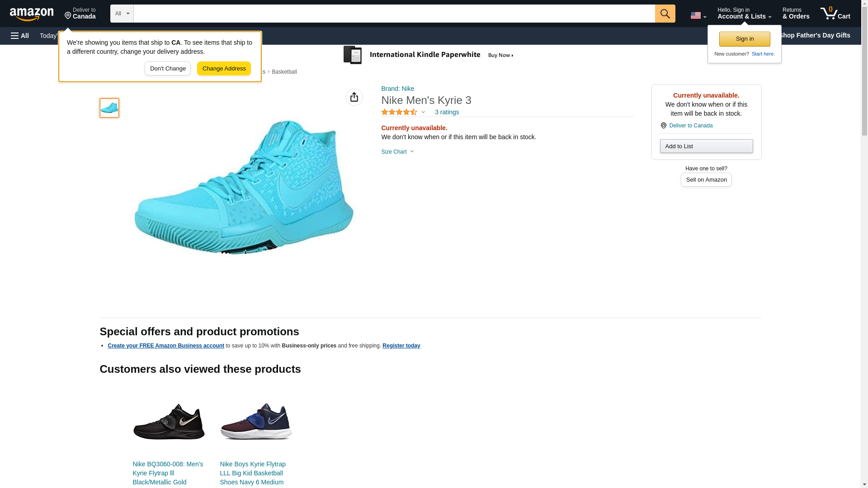Viewport: 868px width, 488px height.
Task: Click the Add to List button
Action: [706, 146]
